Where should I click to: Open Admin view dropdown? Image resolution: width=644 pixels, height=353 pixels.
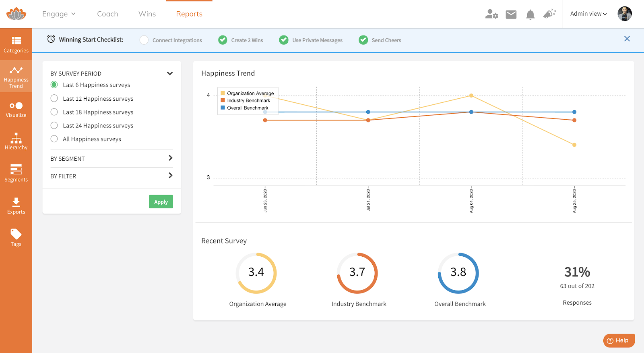588,14
